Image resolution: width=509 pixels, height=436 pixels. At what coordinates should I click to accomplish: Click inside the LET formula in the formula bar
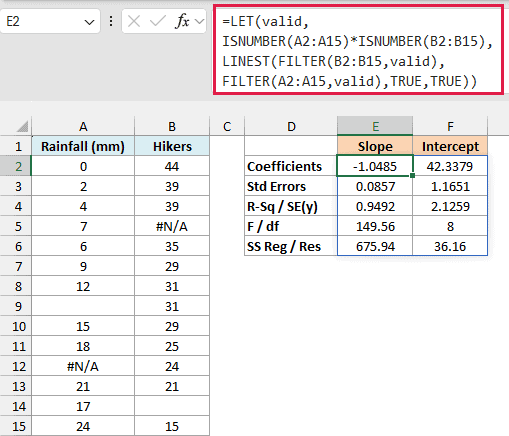[358, 50]
